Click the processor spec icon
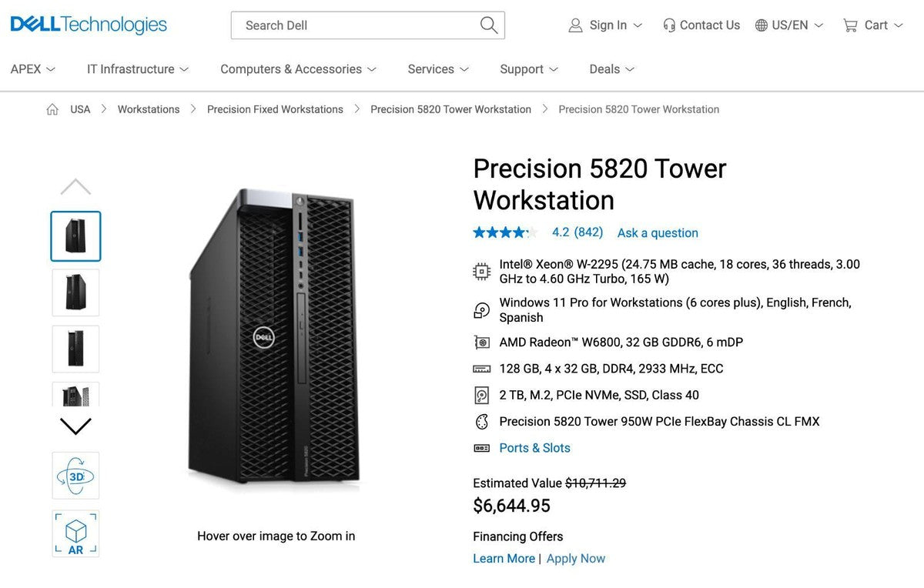924x588 pixels. (481, 271)
